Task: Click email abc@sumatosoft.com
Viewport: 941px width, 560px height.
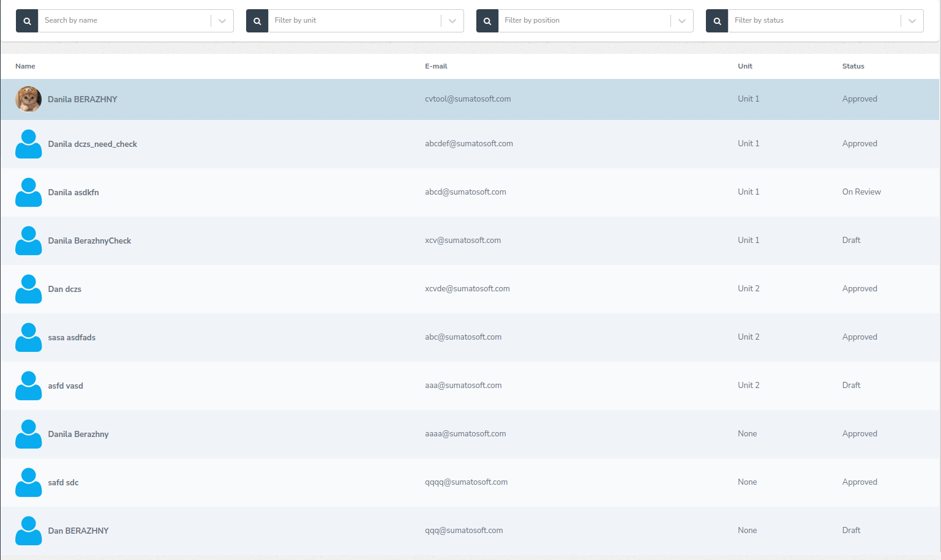Action: (463, 337)
